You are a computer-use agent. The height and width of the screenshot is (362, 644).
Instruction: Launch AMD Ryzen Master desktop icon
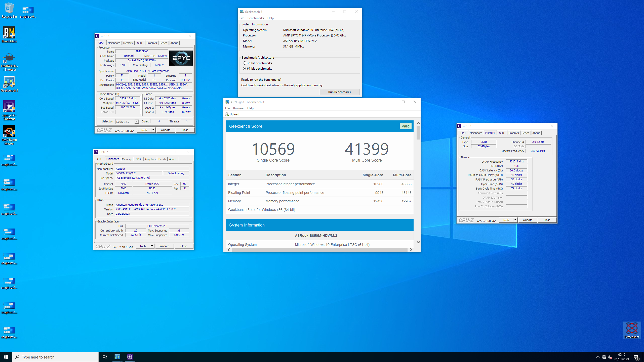point(9,135)
